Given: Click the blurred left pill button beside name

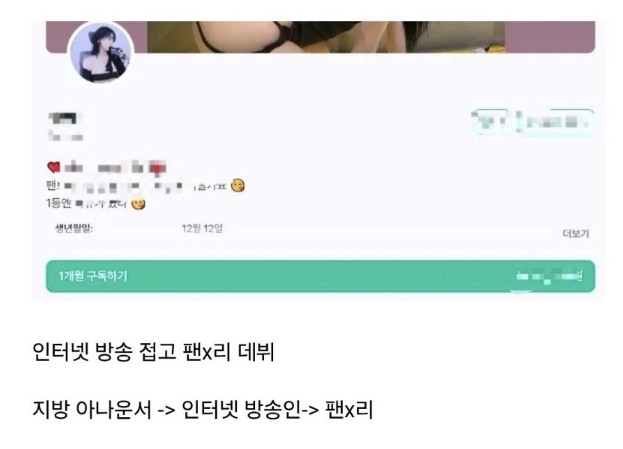Looking at the screenshot, I should [x=491, y=122].
